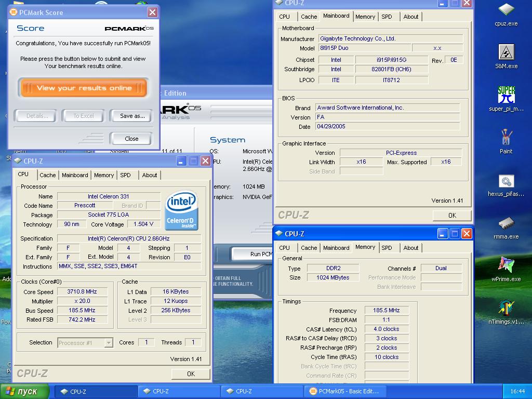Click CPU-Z processor window title icon
The image size is (532, 399).
point(18,161)
